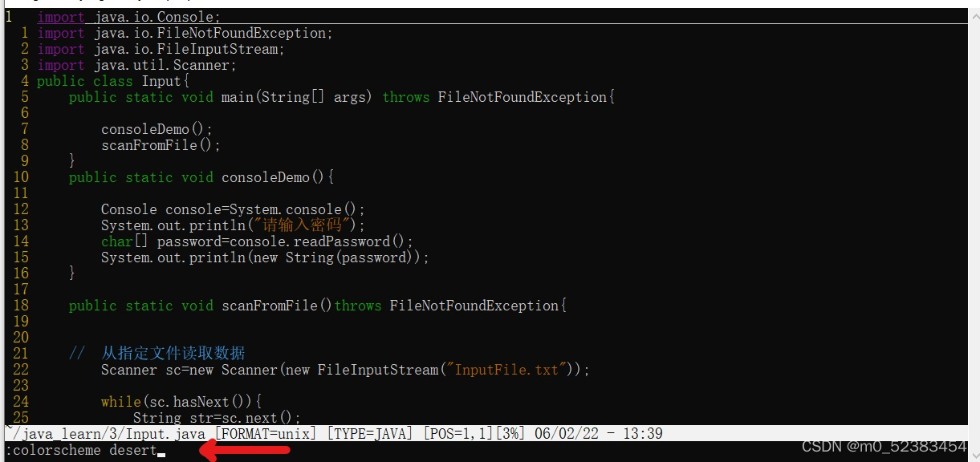This screenshot has width=980, height=462.
Task: Click line number 12 in the gutter
Action: [x=21, y=209]
